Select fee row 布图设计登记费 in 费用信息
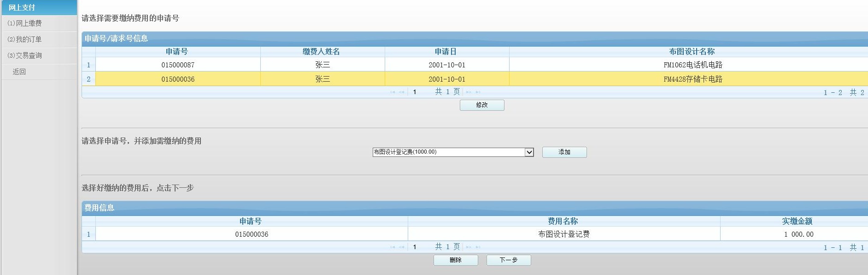The image size is (868, 275). click(x=563, y=234)
